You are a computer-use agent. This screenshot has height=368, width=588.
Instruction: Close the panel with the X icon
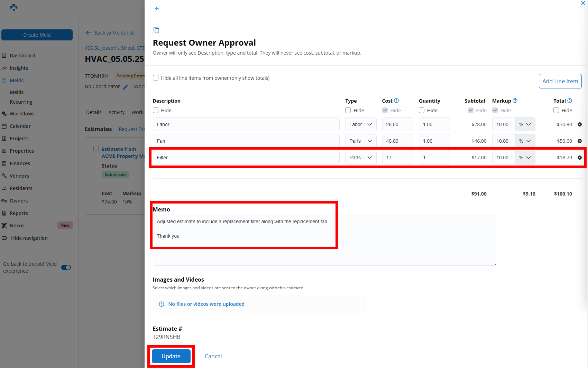click(x=583, y=3)
